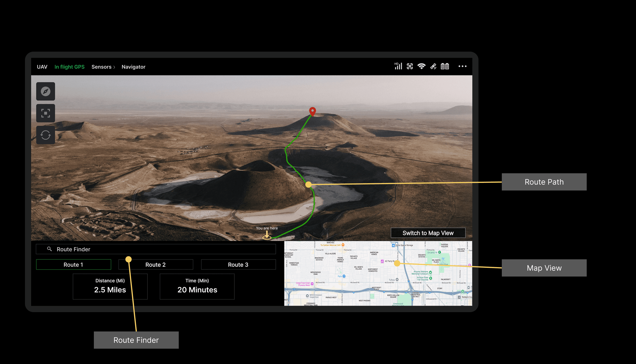Click the search magnifier in Route Finder
This screenshot has width=636, height=364.
pos(50,249)
